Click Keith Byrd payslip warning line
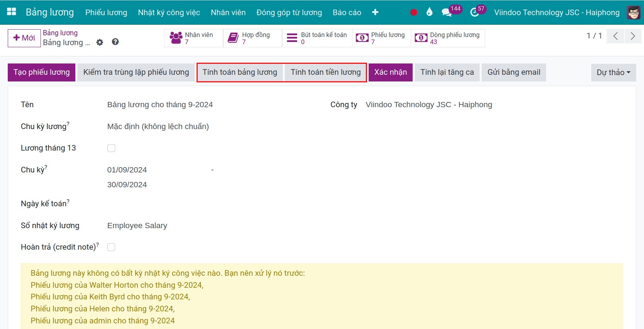Image resolution: width=644 pixels, height=329 pixels. [110, 297]
